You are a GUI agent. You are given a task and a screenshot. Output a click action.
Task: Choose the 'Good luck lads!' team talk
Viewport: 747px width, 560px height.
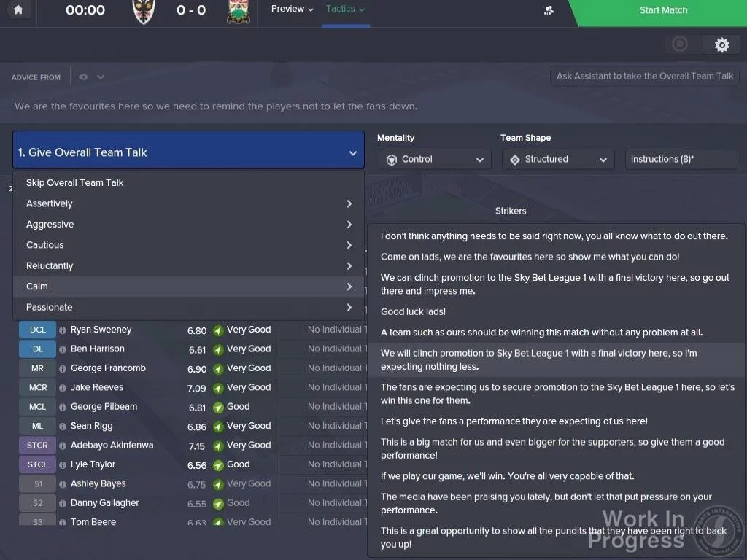point(413,311)
